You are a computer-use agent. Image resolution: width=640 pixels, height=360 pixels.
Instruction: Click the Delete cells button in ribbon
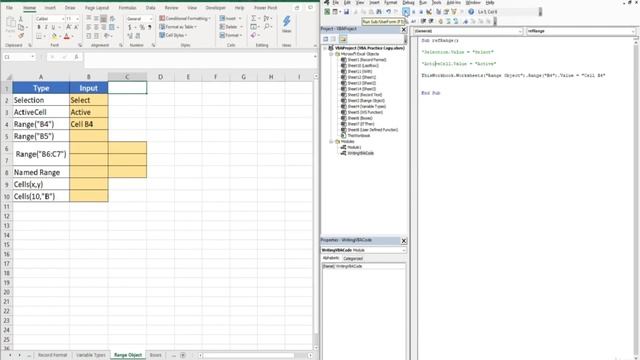click(231, 27)
